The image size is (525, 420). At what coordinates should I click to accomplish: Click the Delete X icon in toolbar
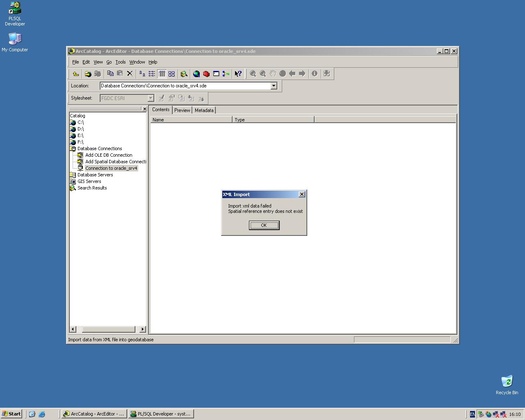(130, 74)
